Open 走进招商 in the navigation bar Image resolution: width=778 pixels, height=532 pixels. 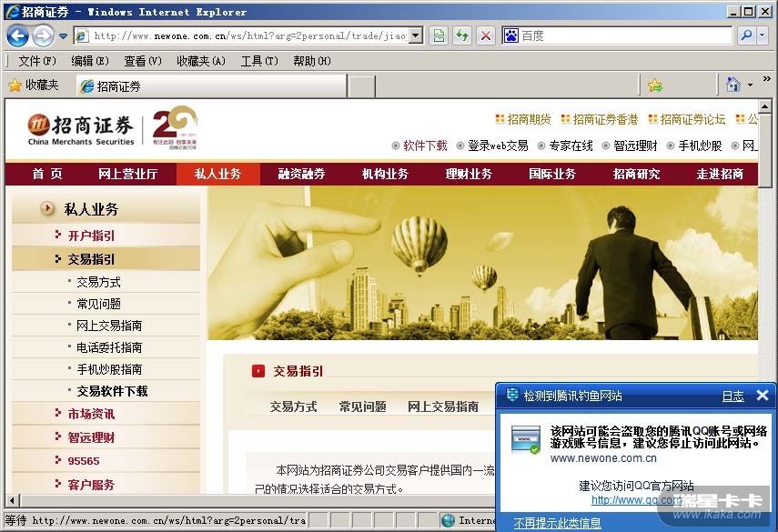point(720,174)
